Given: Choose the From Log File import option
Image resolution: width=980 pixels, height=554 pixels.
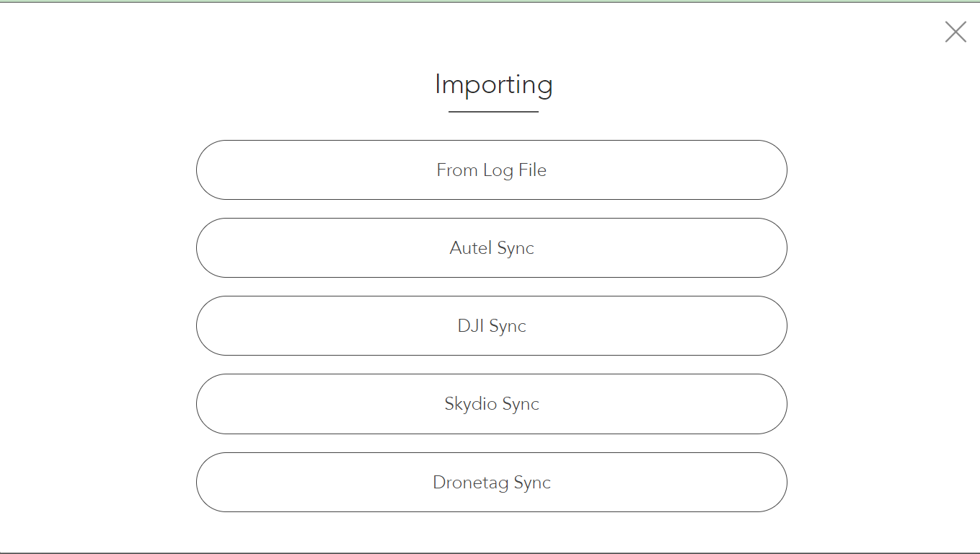Looking at the screenshot, I should (491, 170).
